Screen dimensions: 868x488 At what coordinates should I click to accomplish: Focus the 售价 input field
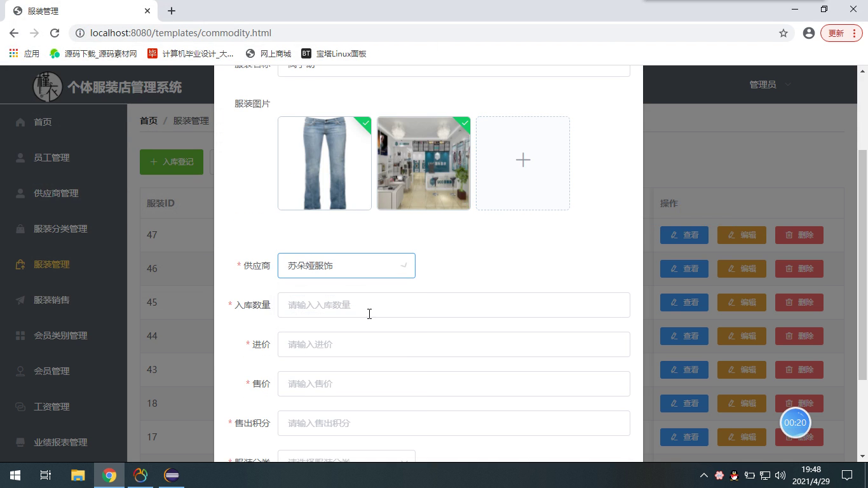[x=454, y=384]
